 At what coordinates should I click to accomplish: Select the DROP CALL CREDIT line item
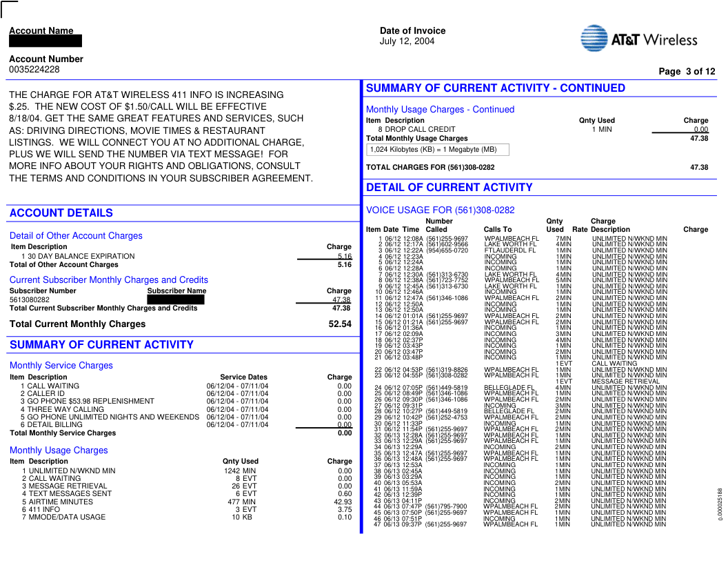pyautogui.click(x=419, y=130)
